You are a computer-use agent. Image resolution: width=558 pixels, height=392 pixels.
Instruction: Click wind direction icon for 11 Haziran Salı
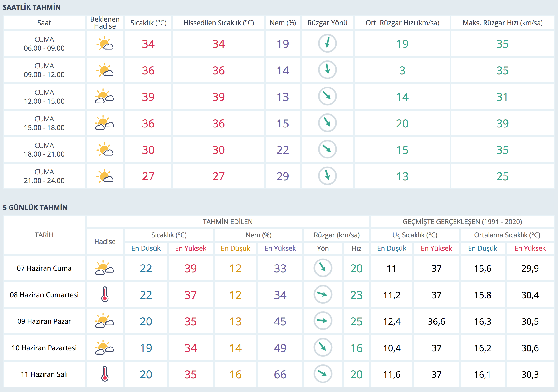pos(323,374)
